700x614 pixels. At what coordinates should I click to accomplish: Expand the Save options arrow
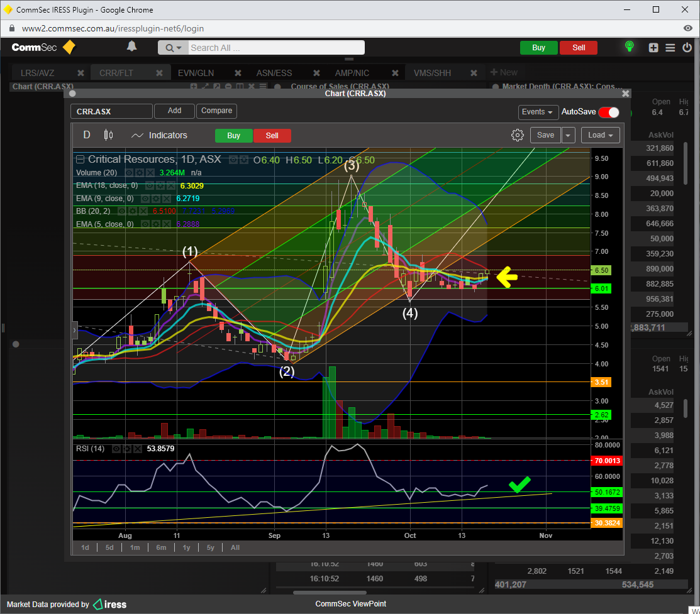click(568, 135)
